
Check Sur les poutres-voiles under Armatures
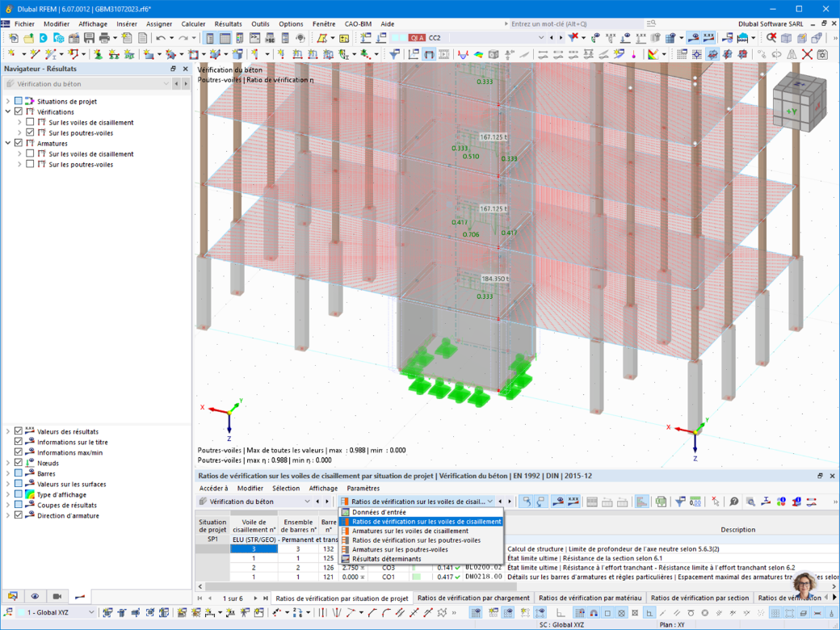(30, 164)
